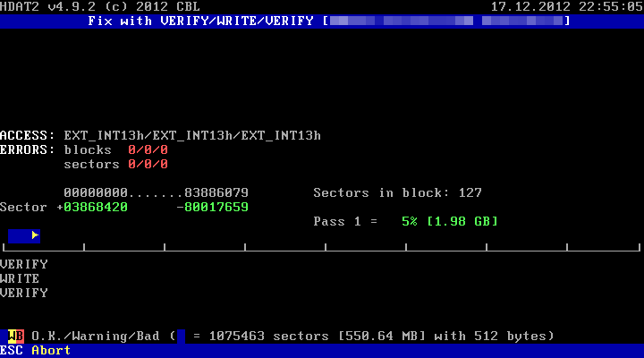This screenshot has height=358, width=644.
Task: Click the yellow arrow progress position marker
Action: (x=35, y=235)
